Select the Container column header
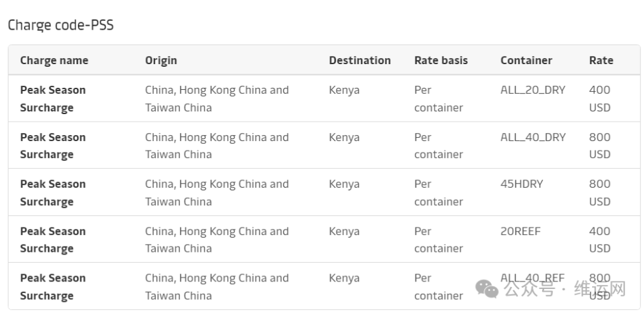Viewport: 644px width, 316px height. click(526, 60)
